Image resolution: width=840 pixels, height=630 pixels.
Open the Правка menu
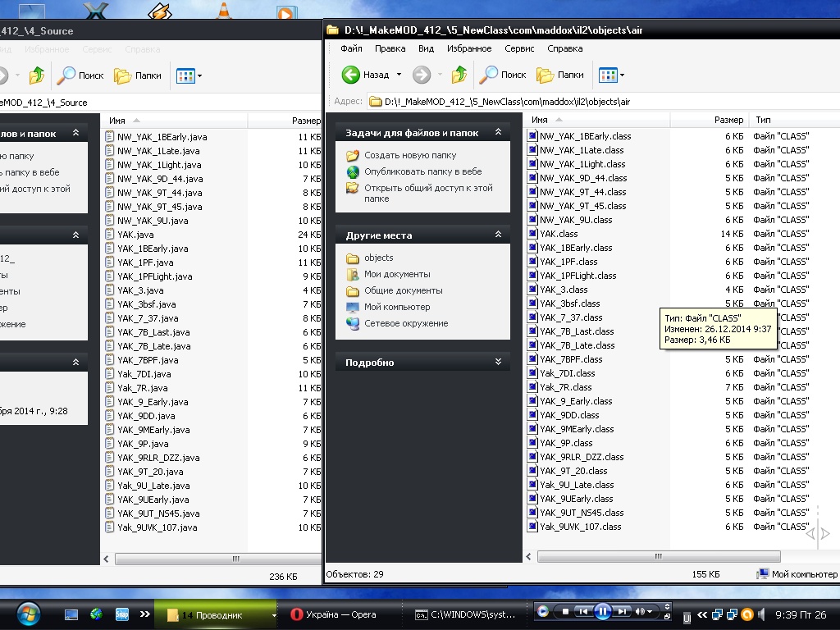click(x=390, y=48)
